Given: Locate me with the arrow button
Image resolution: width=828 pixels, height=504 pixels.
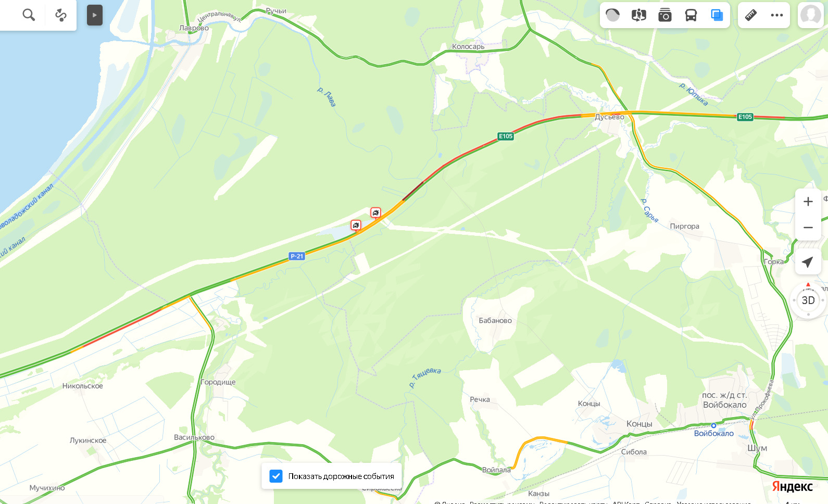Looking at the screenshot, I should tap(808, 262).
